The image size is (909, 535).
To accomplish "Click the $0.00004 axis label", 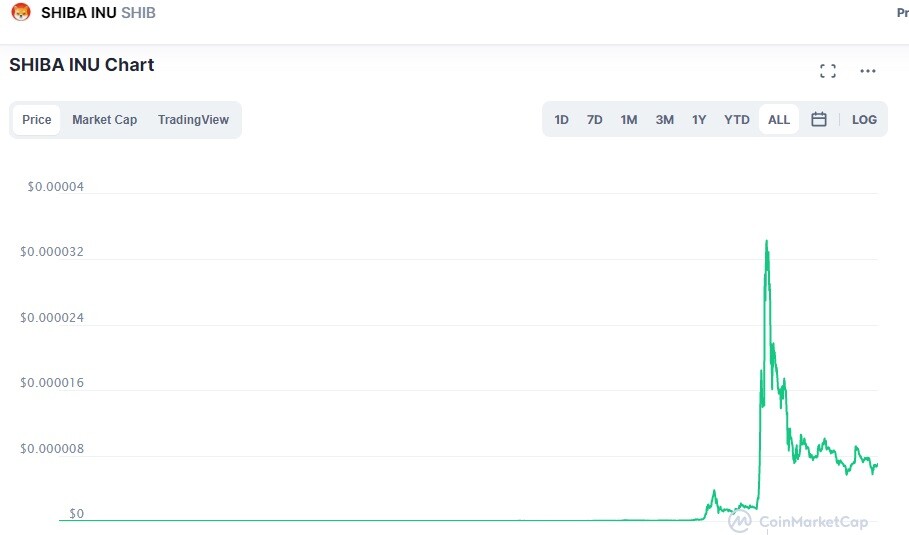I will (56, 187).
